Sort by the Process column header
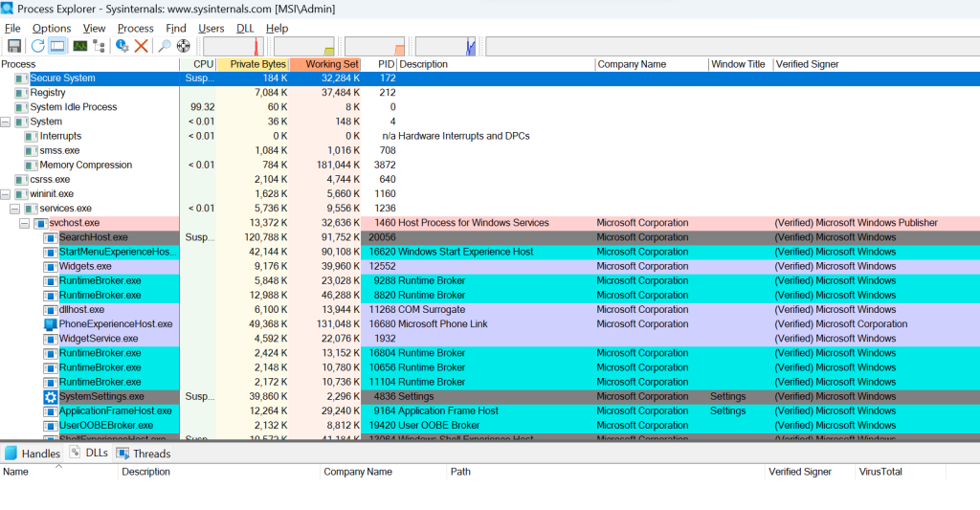Viewport: 980px width, 510px height. [89, 64]
